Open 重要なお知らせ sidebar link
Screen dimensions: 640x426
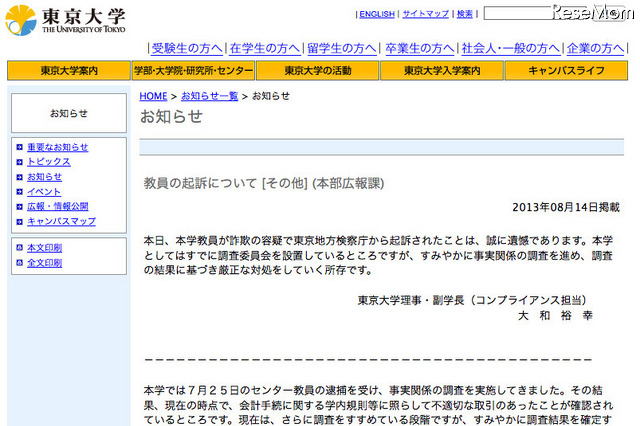pos(58,147)
